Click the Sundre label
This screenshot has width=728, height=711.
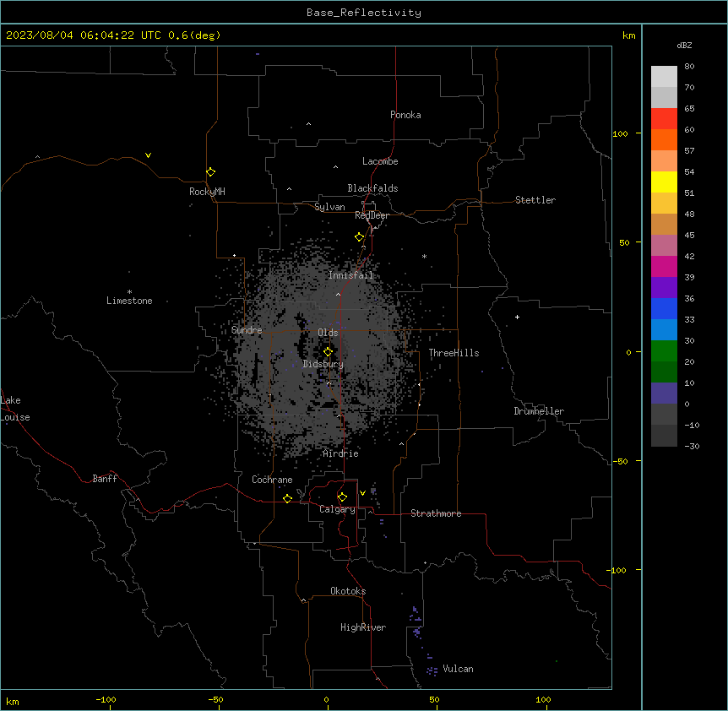click(x=247, y=330)
